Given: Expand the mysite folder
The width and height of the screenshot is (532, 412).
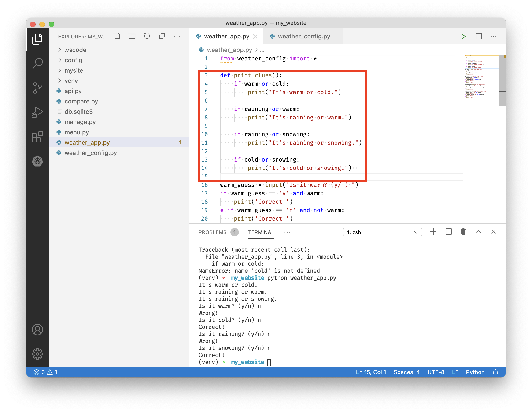Looking at the screenshot, I should point(74,70).
